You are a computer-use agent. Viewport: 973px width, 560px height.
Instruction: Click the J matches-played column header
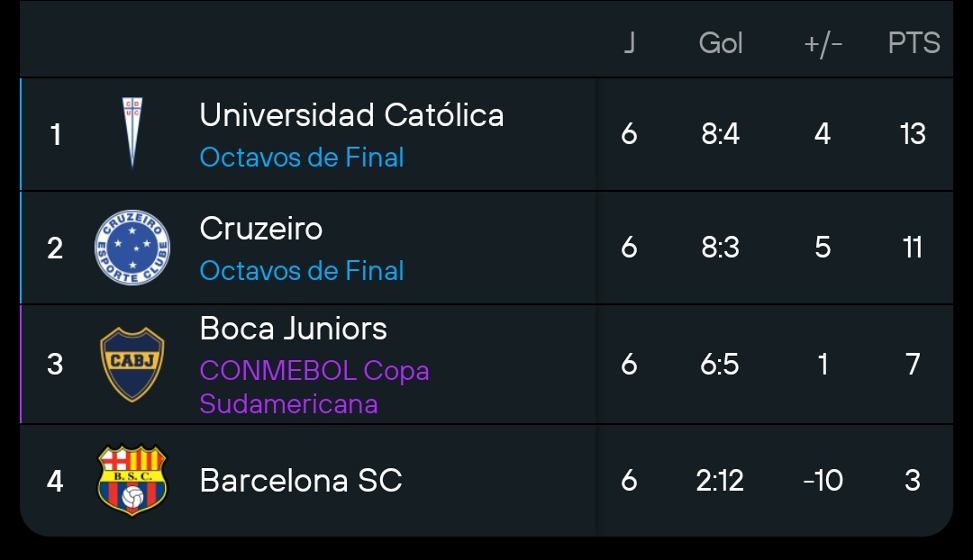point(629,43)
